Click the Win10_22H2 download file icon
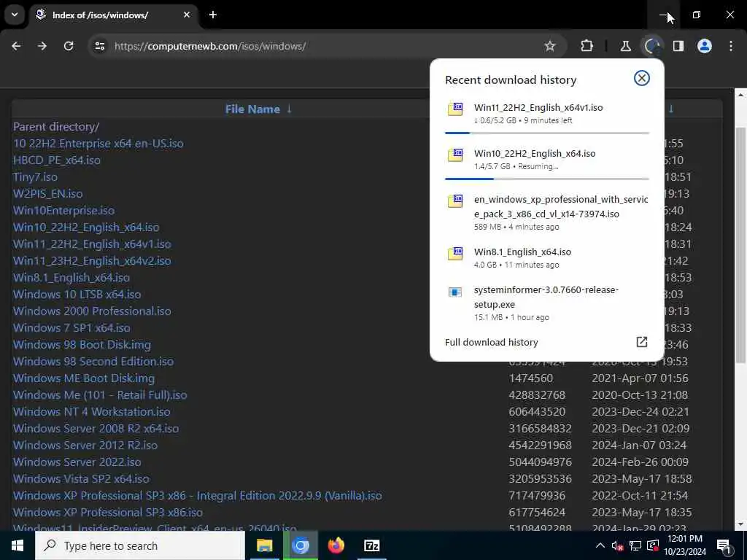 click(x=455, y=155)
